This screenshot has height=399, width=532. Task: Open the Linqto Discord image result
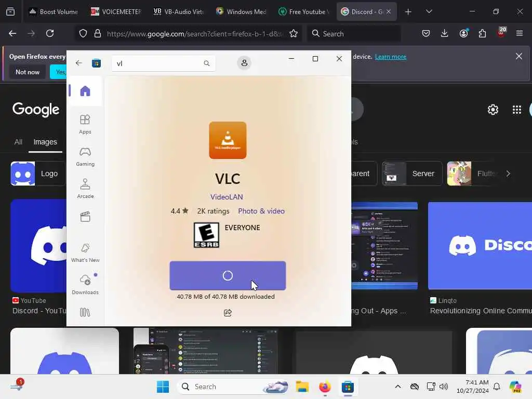coord(480,246)
